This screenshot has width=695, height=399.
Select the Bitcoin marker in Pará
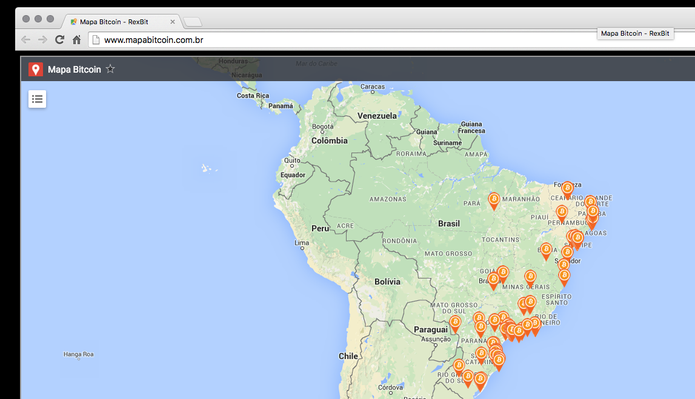coord(494,201)
